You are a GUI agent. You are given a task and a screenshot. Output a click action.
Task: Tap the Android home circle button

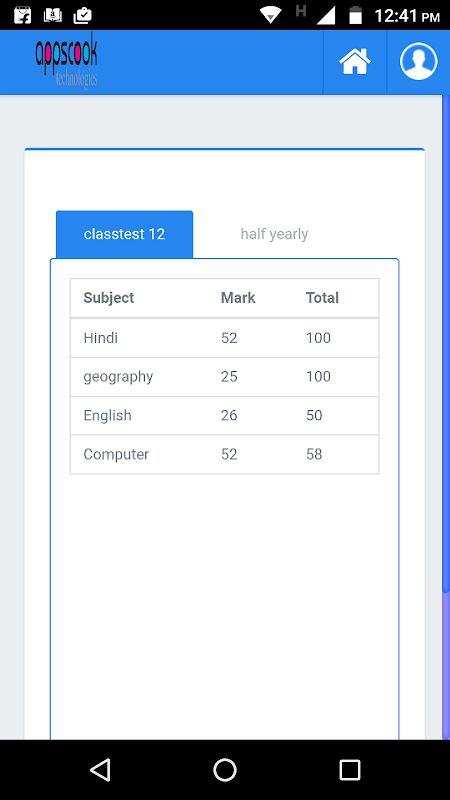(x=224, y=769)
